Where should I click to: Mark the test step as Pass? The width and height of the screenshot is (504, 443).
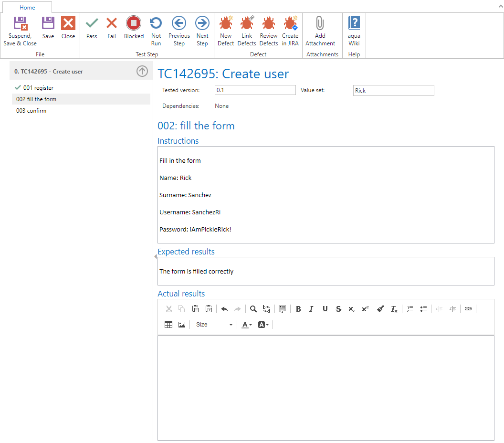(92, 28)
